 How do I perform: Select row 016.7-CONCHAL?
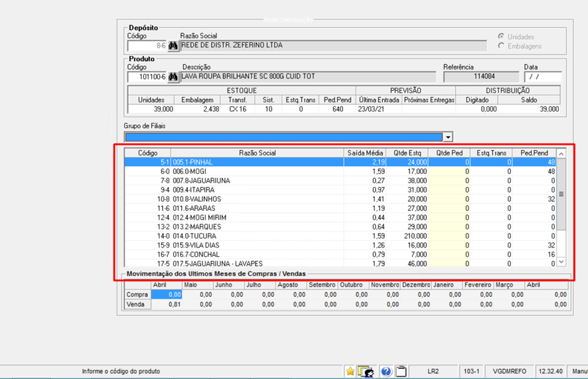pyautogui.click(x=340, y=254)
